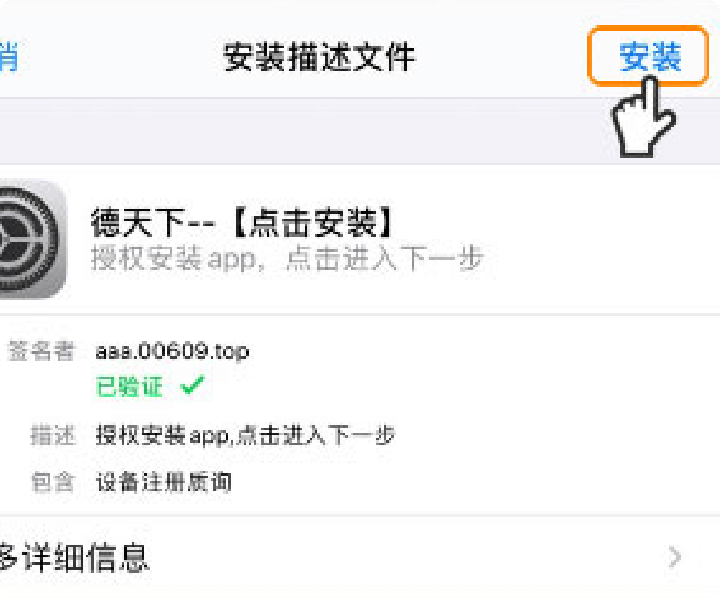Click the Settings gear profile icon
Image resolution: width=720 pixels, height=598 pixels.
(32, 239)
